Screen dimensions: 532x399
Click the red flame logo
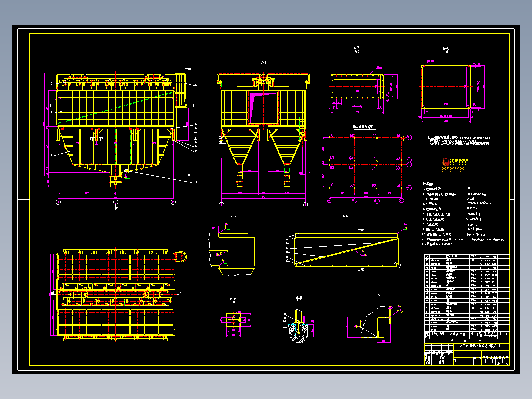[x=446, y=161]
